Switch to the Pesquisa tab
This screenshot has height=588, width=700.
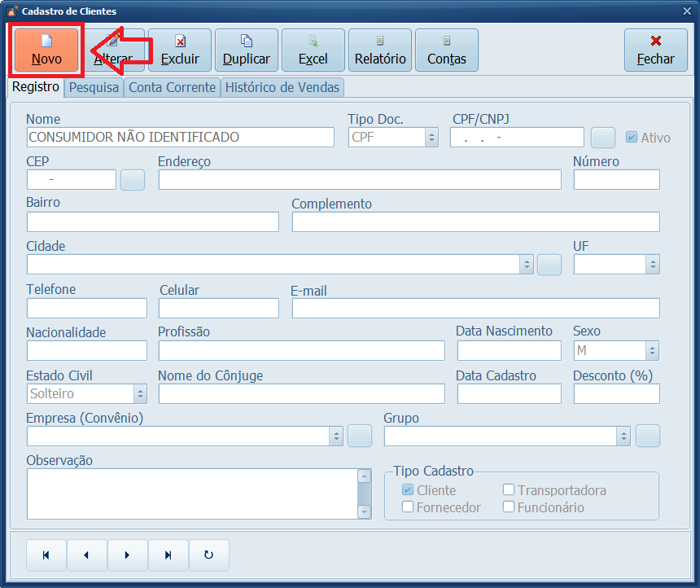click(x=94, y=87)
